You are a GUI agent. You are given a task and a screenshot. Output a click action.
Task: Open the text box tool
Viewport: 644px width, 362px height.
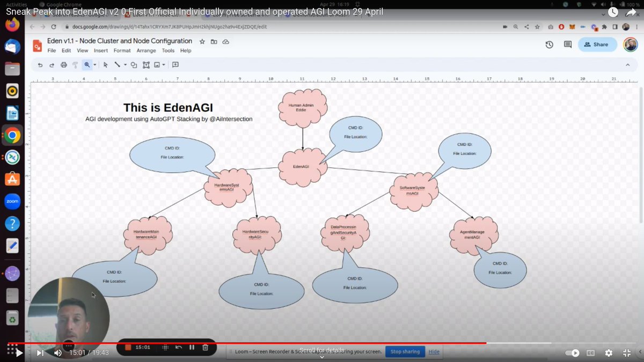click(x=146, y=65)
